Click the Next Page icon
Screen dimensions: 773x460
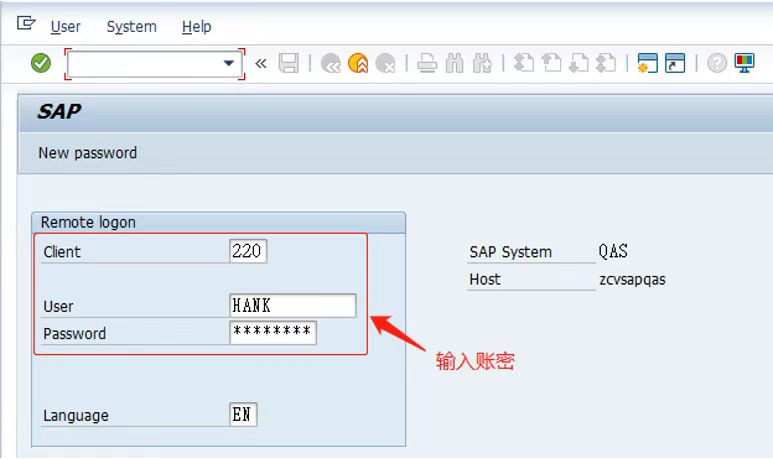pos(579,63)
